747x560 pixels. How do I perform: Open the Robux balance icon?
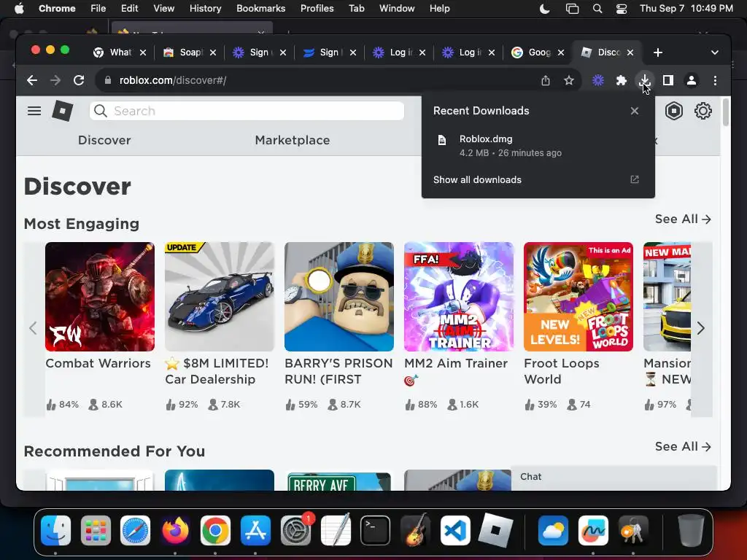673,111
